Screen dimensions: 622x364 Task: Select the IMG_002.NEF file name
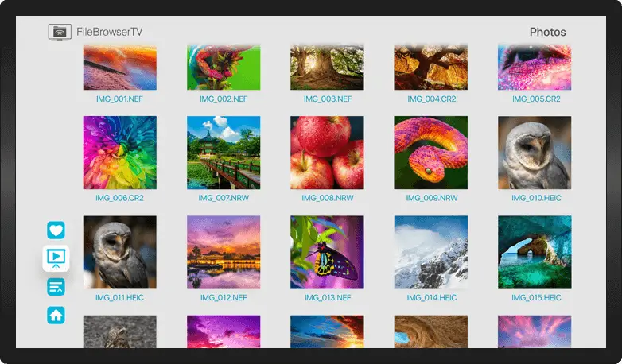click(x=224, y=99)
